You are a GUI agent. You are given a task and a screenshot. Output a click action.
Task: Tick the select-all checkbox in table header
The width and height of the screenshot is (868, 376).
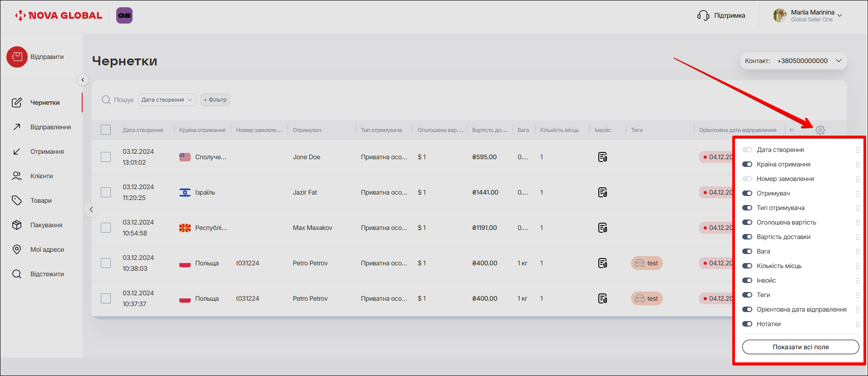point(106,130)
